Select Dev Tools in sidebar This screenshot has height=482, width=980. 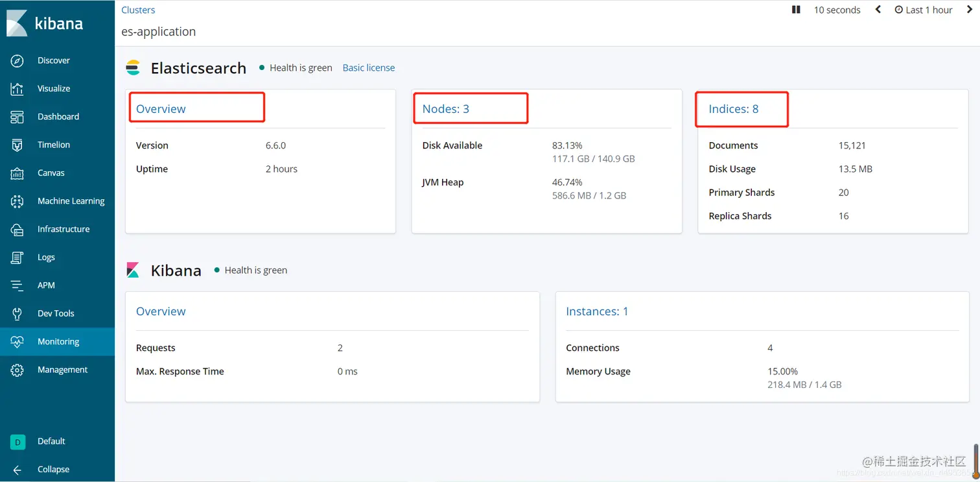56,313
